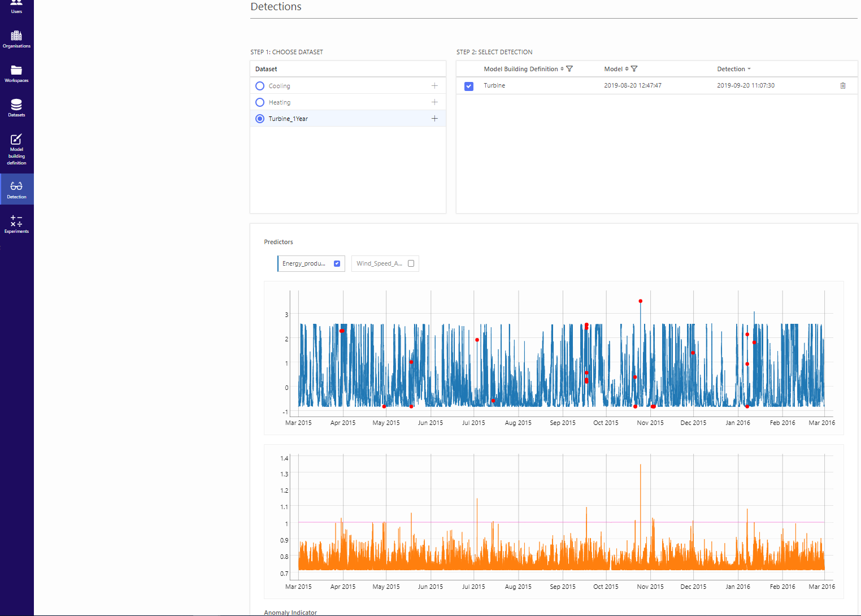Click the Cooling dataset label
861x616 pixels.
click(x=280, y=86)
